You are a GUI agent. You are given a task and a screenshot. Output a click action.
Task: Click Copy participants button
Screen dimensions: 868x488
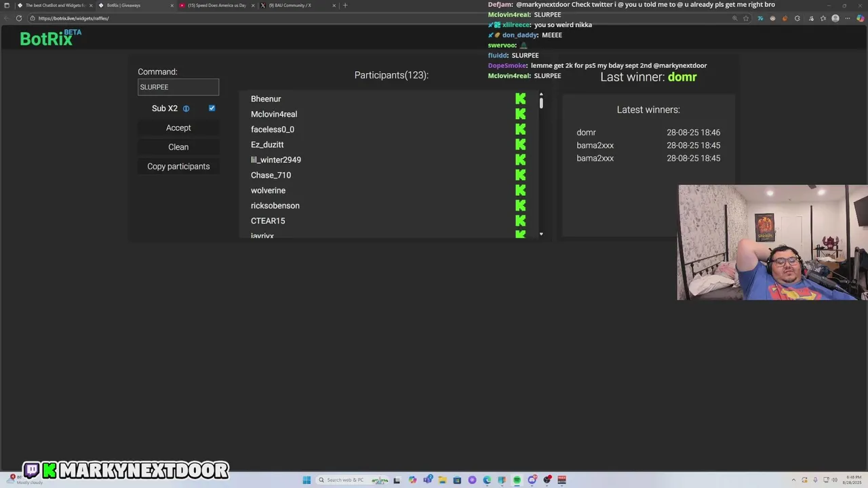tap(178, 166)
